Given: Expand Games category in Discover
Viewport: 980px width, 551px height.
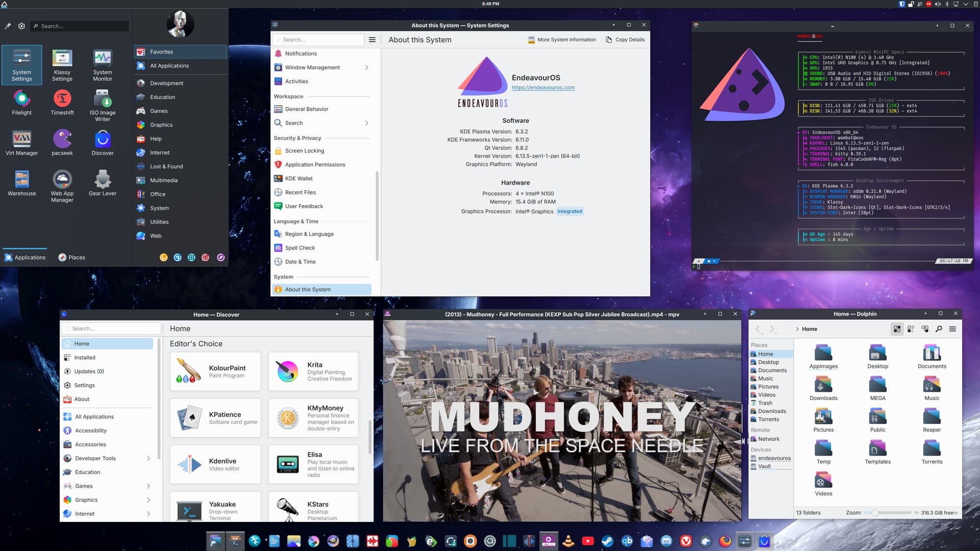Looking at the screenshot, I should 148,486.
